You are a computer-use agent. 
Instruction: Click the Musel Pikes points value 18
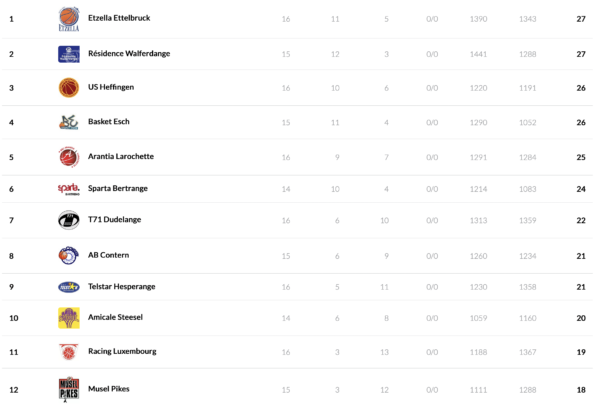(x=581, y=389)
